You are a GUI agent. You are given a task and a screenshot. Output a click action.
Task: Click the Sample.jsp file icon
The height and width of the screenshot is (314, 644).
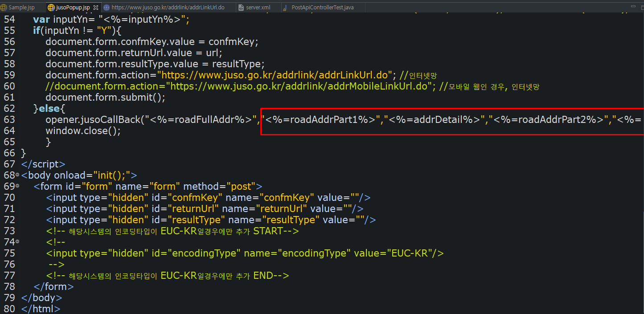coord(4,8)
